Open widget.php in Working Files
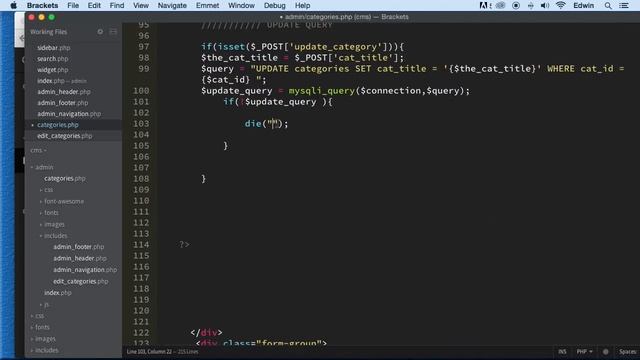Viewport: 640px width, 360px height. [x=52, y=70]
